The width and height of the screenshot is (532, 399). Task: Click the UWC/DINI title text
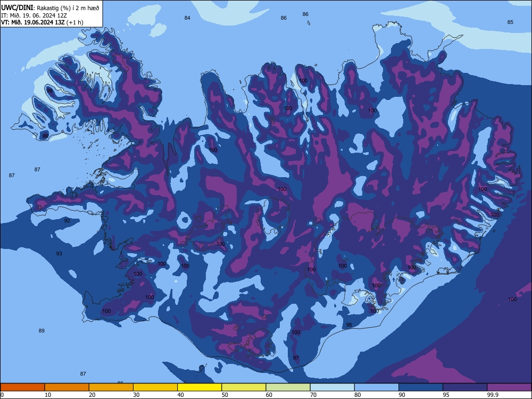pyautogui.click(x=17, y=8)
